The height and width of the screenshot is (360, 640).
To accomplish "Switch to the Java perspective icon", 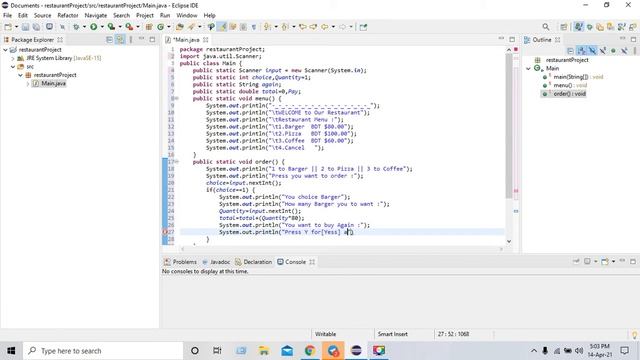I will [578, 27].
